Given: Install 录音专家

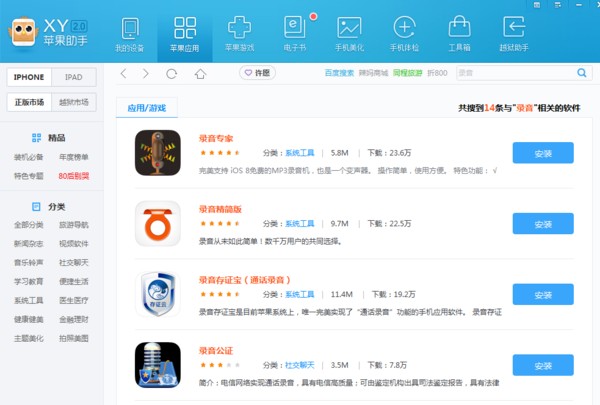Looking at the screenshot, I should pos(543,153).
